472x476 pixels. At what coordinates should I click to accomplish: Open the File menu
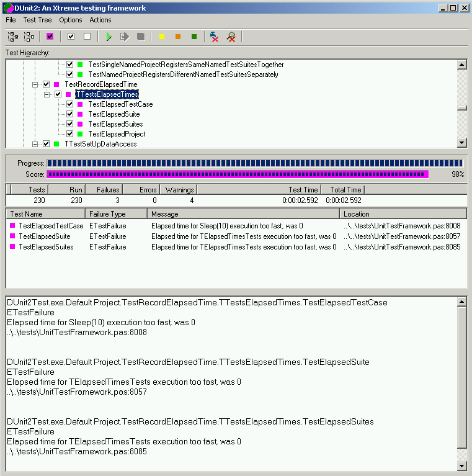[x=11, y=20]
